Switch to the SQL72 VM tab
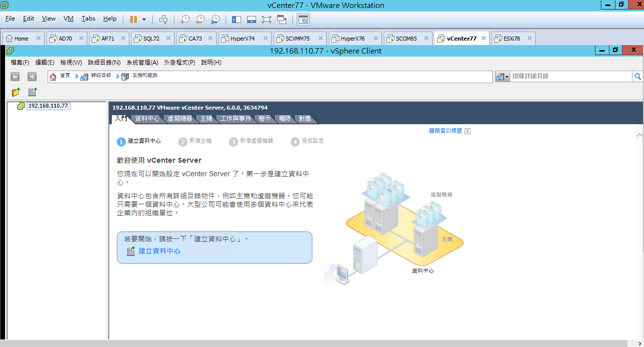 click(x=151, y=39)
